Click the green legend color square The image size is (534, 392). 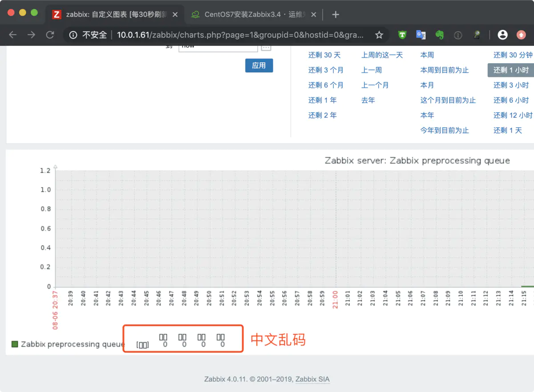(x=15, y=344)
